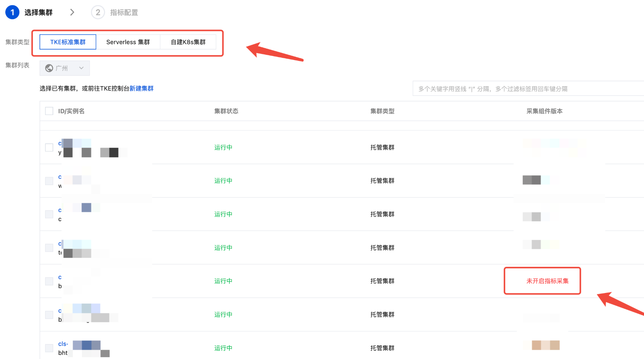Click the 选择集群 step label
The height and width of the screenshot is (359, 644).
click(38, 13)
